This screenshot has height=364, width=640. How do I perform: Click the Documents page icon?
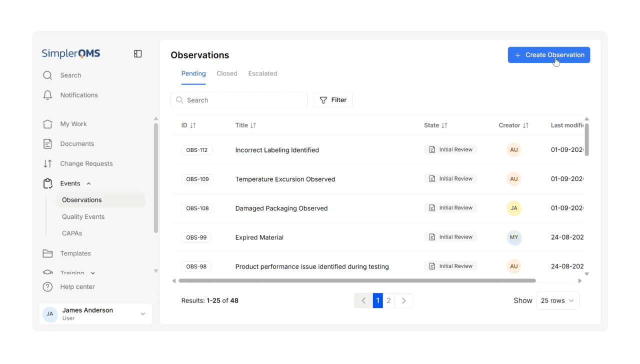[47, 144]
